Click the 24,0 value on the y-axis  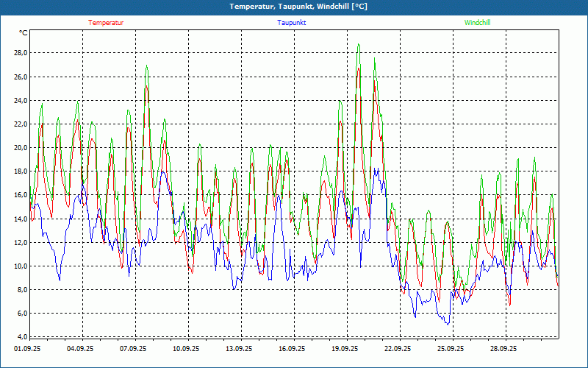tap(21, 101)
